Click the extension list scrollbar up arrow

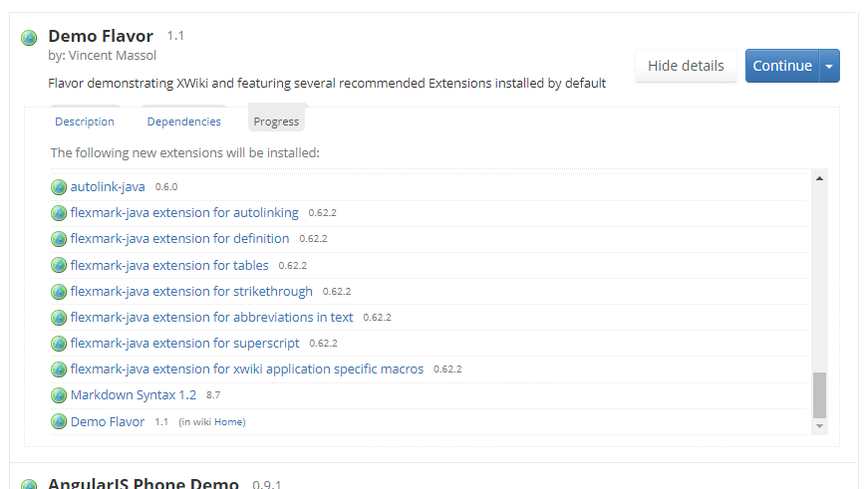[819, 178]
